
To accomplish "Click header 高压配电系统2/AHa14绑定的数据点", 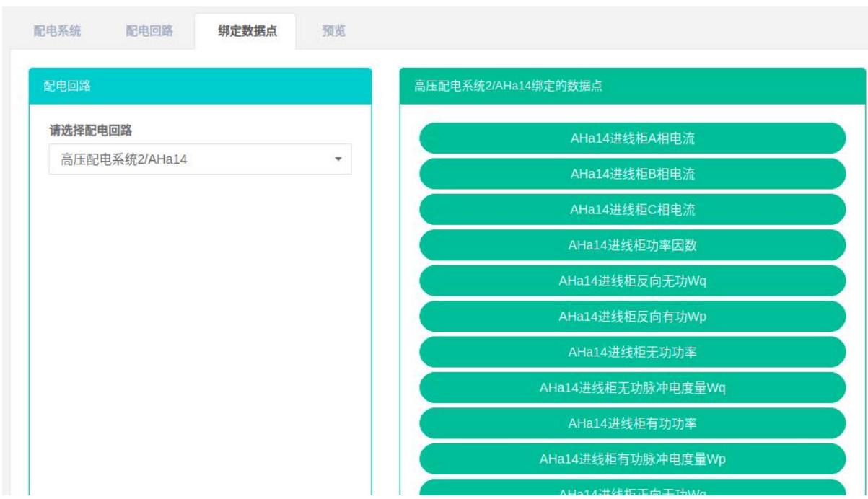I will pos(632,87).
